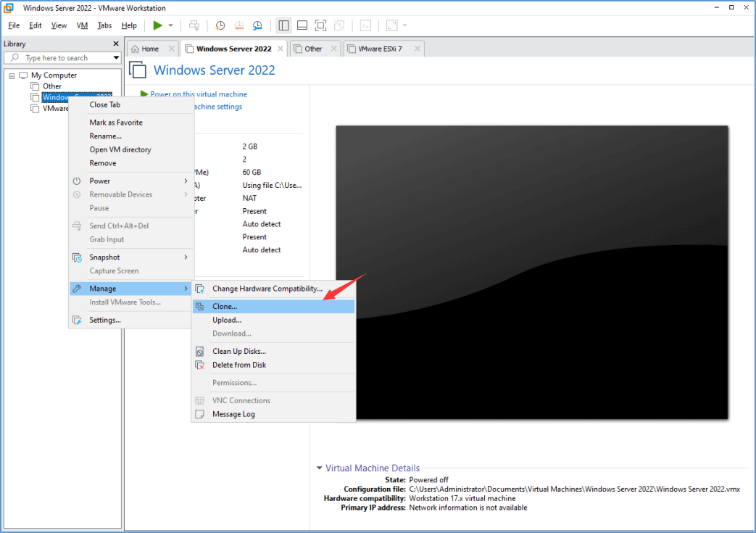Select Delete from Disk menu entry
Screen dimensions: 756x533
click(239, 365)
